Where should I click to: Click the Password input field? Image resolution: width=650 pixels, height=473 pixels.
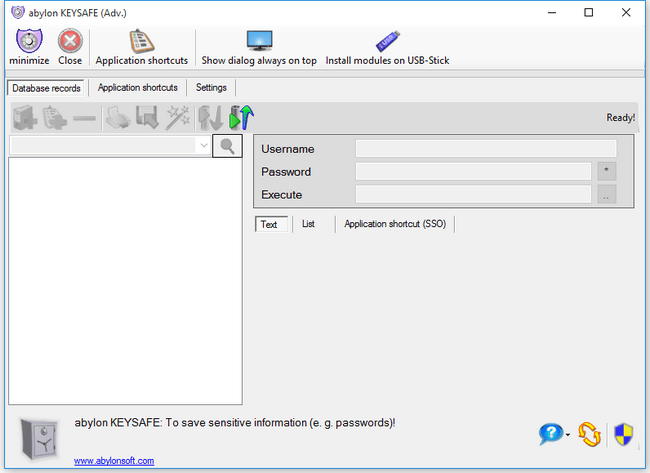(x=473, y=171)
